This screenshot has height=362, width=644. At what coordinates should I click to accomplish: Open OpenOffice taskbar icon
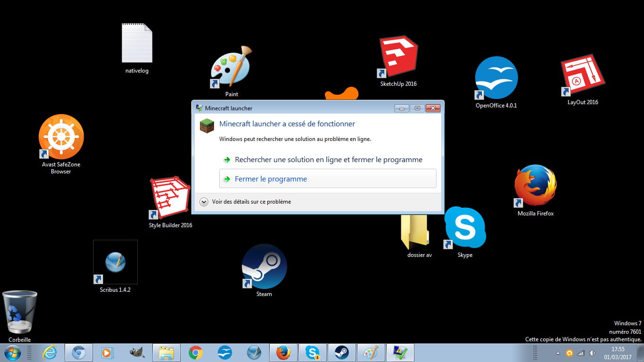(x=224, y=353)
